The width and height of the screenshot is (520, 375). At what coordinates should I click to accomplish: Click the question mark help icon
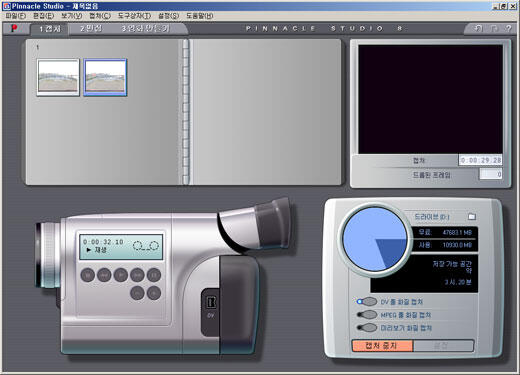(508, 29)
